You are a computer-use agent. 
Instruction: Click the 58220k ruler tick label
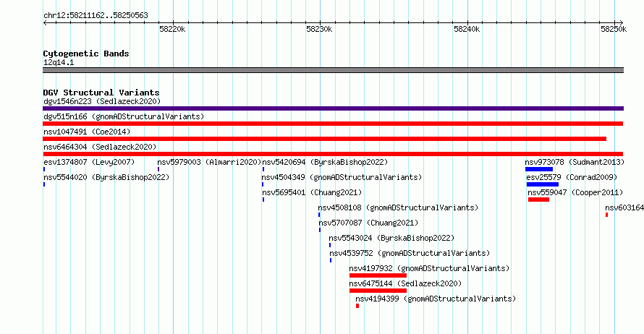coord(172,29)
